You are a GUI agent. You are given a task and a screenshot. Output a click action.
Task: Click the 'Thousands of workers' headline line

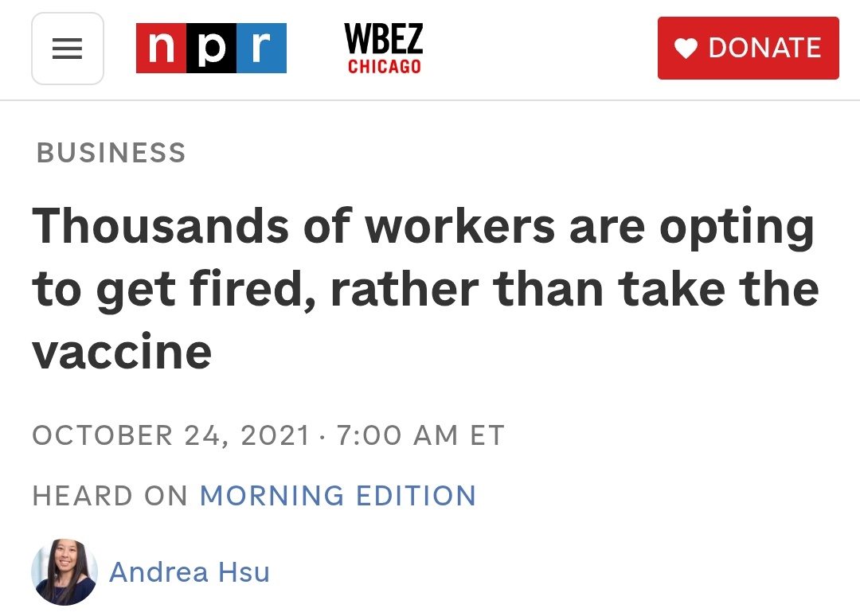tap(423, 227)
